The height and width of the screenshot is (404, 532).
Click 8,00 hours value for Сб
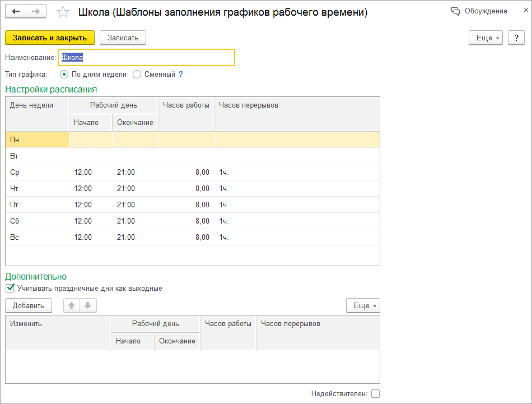coord(202,221)
